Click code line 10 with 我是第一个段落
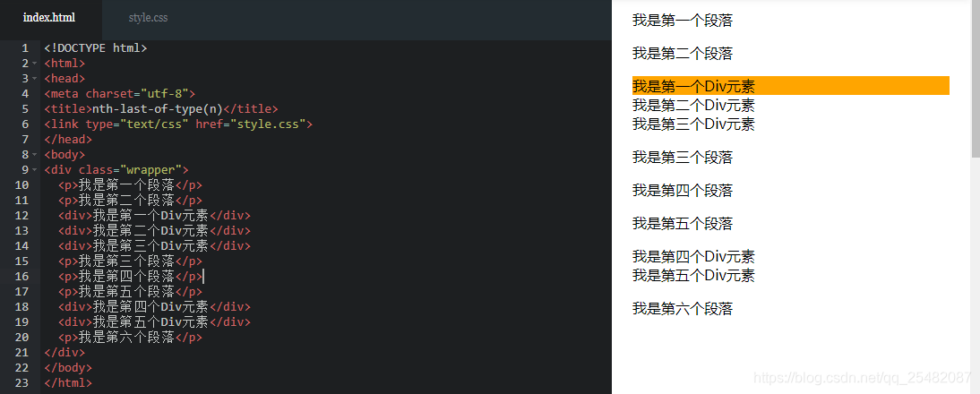This screenshot has height=394, width=980. point(130,184)
